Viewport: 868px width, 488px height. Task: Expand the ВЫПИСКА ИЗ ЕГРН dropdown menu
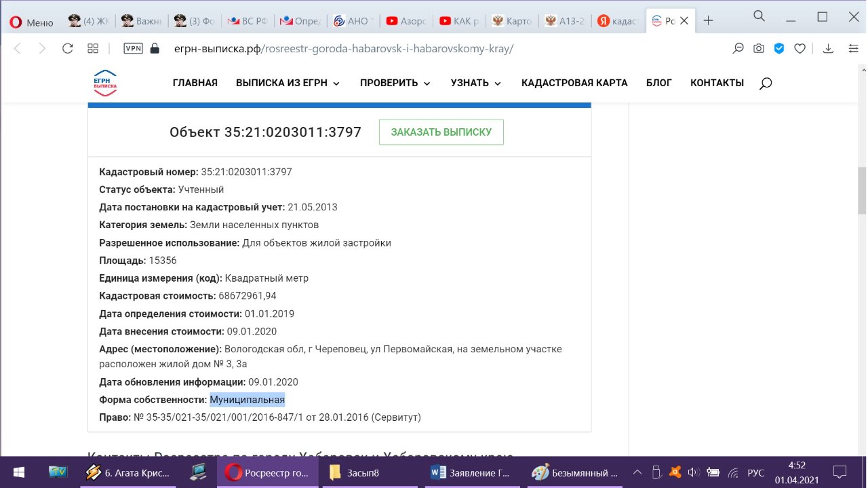click(x=288, y=83)
